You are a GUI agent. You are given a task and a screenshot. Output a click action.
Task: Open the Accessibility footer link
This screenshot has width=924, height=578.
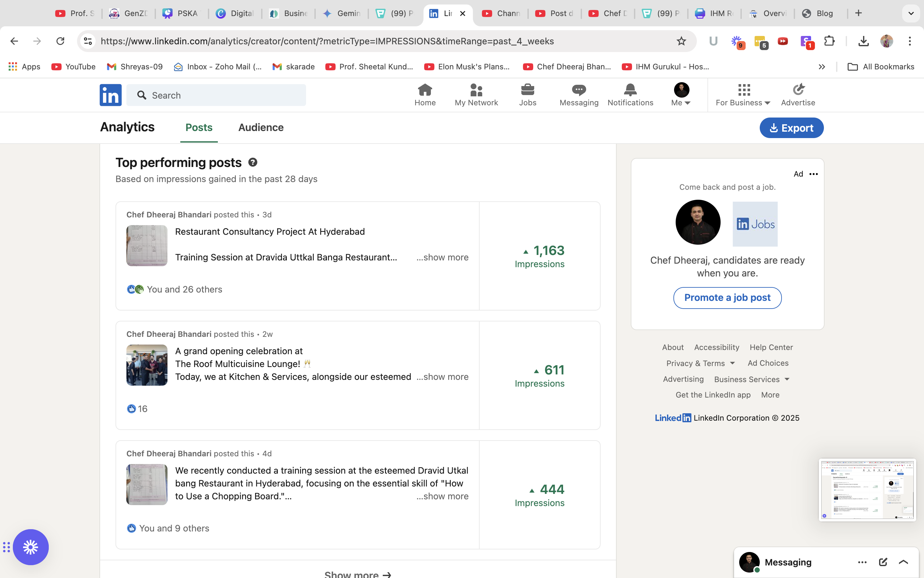(717, 347)
